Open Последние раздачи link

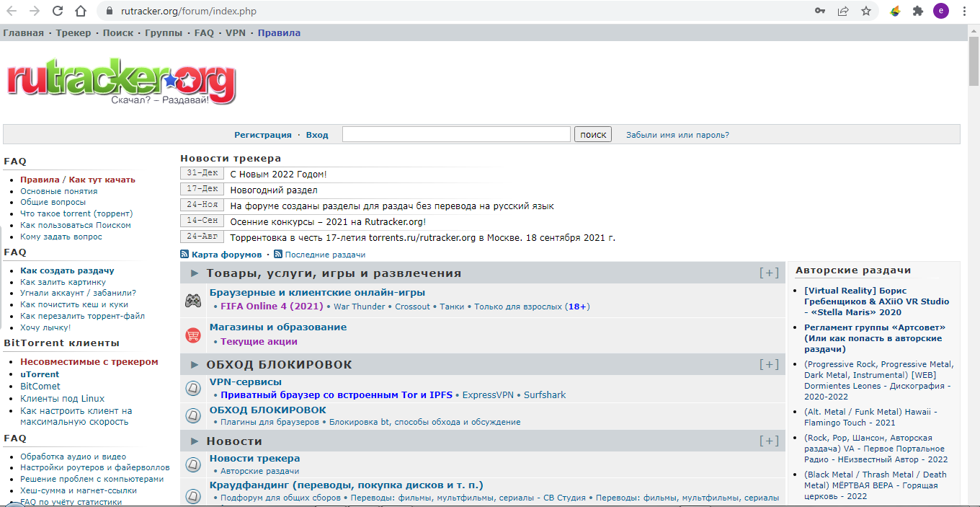(325, 255)
